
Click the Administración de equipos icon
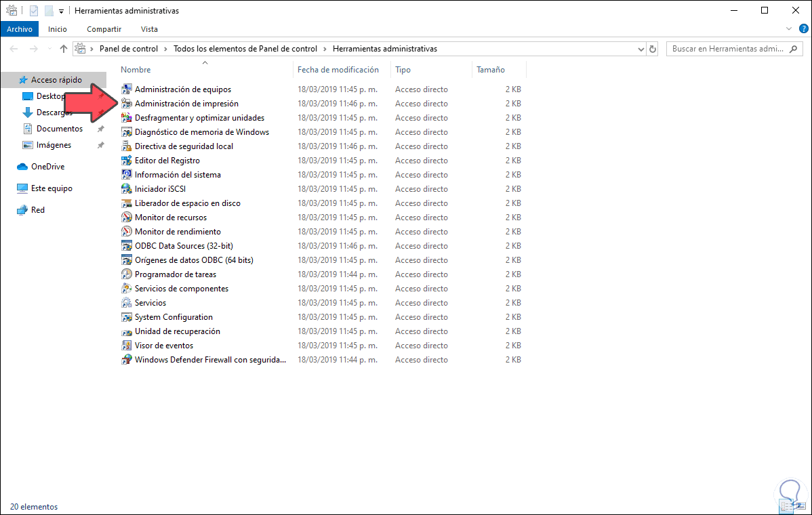126,89
